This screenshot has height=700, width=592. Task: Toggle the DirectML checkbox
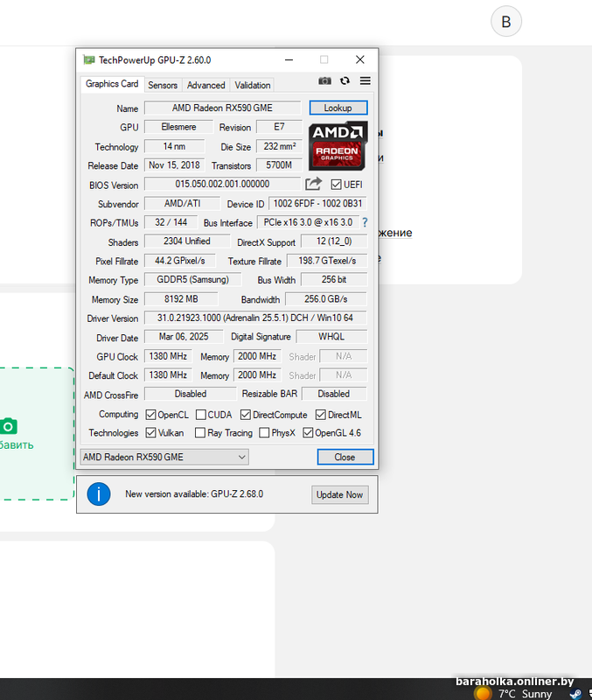[x=320, y=415]
